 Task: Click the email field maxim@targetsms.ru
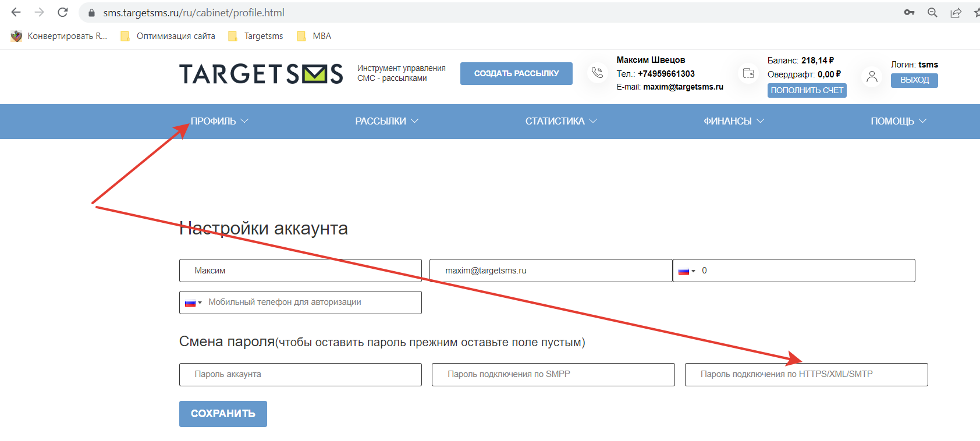pyautogui.click(x=551, y=271)
